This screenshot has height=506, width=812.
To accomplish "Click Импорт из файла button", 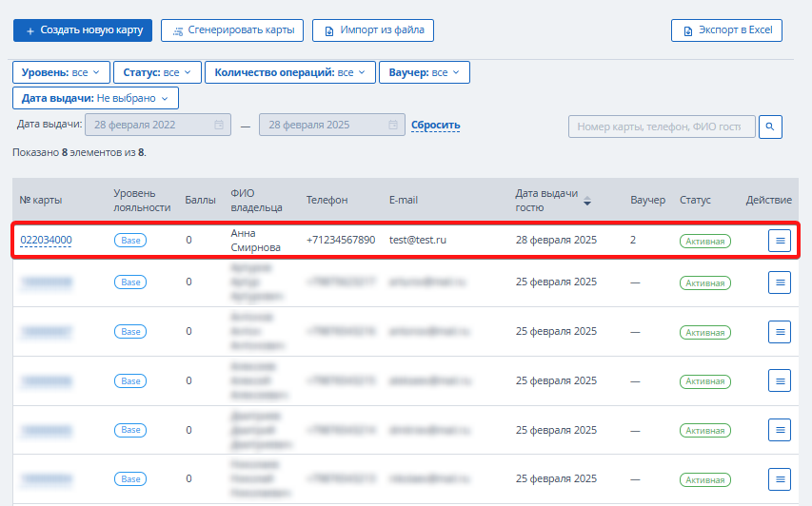I will [x=373, y=30].
